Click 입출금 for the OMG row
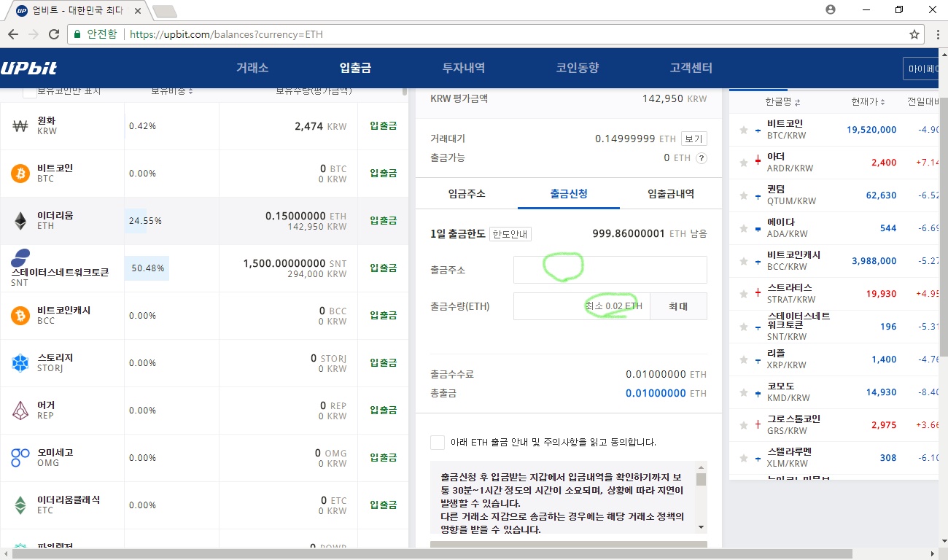Image resolution: width=948 pixels, height=560 pixels. [x=384, y=458]
